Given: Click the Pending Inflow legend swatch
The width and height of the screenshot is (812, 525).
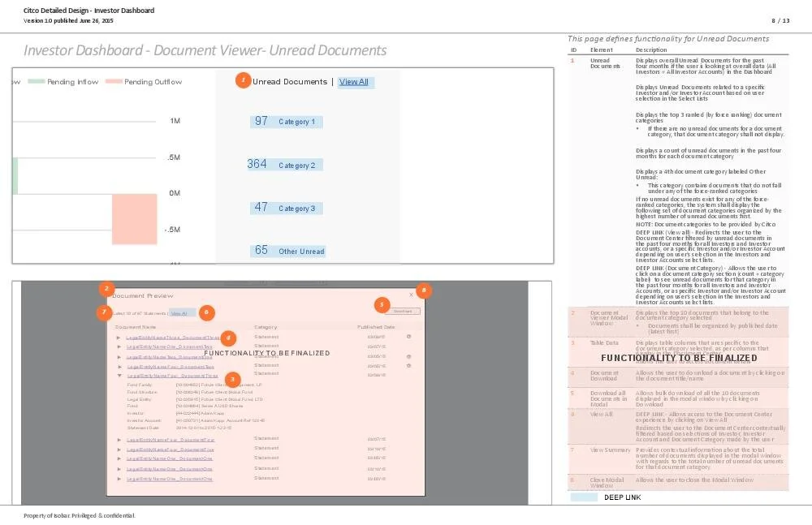Looking at the screenshot, I should [x=37, y=81].
